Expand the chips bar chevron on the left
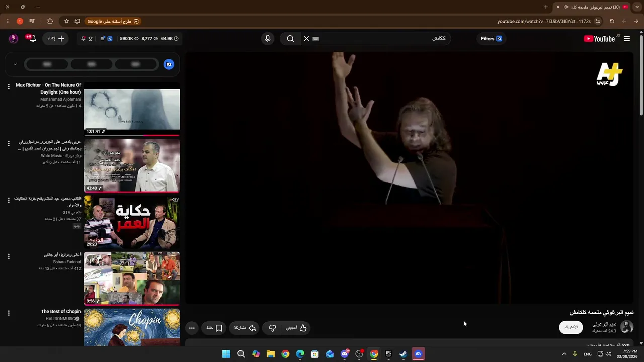This screenshot has height=362, width=644. (x=15, y=64)
